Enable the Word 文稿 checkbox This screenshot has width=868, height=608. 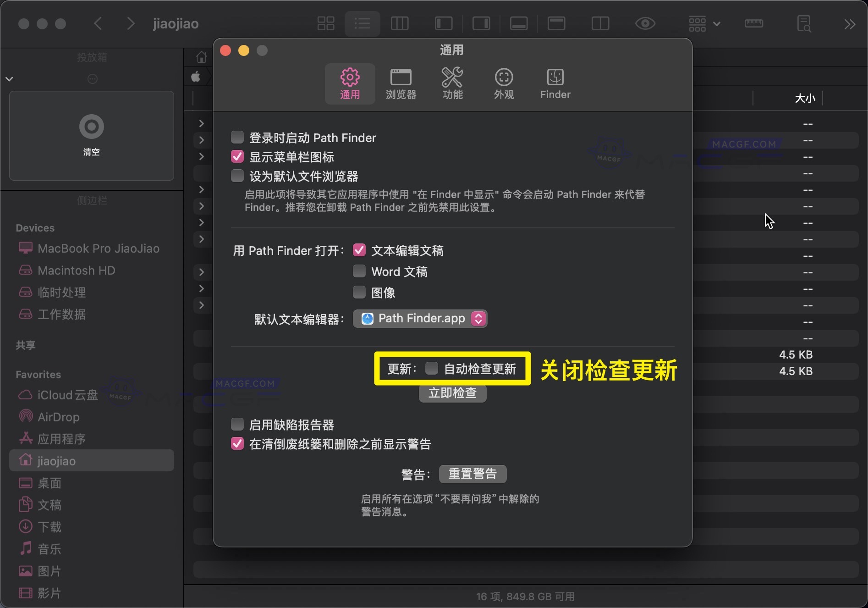[359, 271]
